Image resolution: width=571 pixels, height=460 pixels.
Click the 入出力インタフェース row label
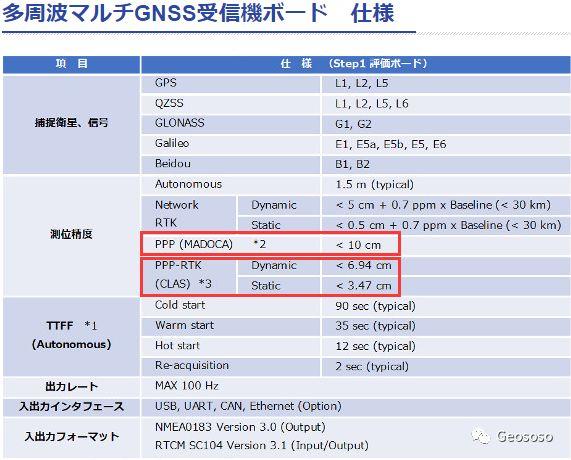pyautogui.click(x=71, y=406)
